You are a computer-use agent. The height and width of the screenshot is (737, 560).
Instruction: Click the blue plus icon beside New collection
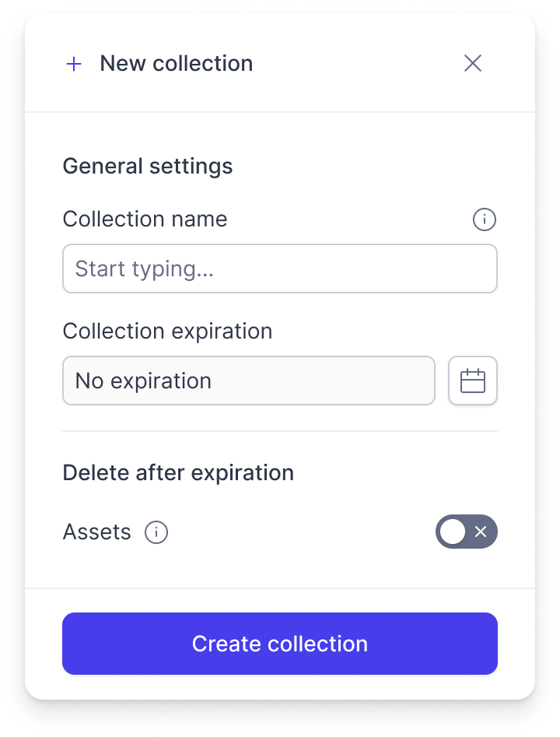(74, 64)
